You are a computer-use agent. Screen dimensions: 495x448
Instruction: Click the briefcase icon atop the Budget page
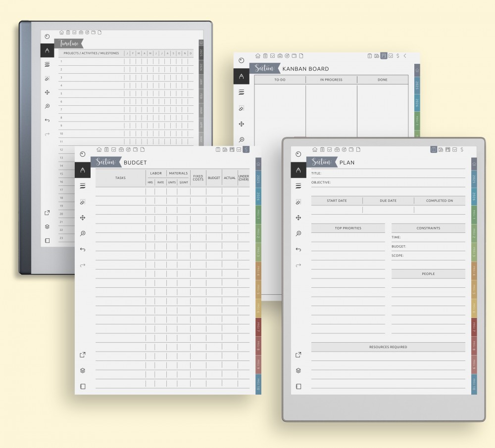(x=121, y=149)
